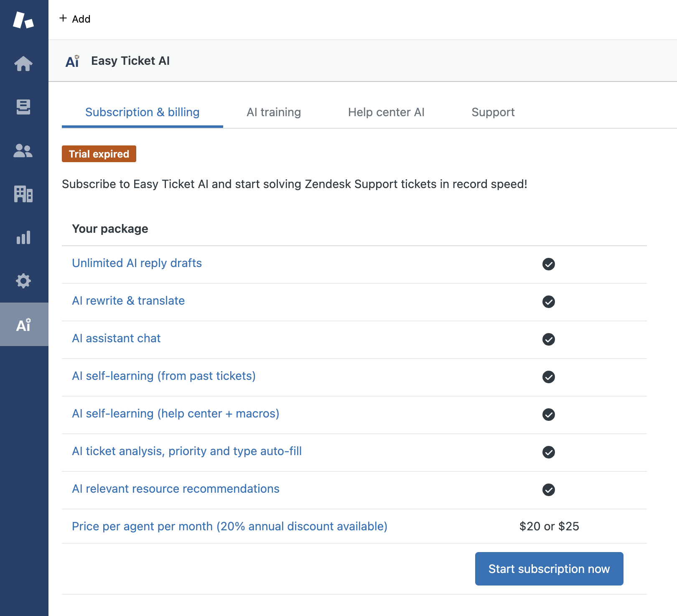Click Start subscription now button
Screen dimensions: 677x616
point(549,569)
